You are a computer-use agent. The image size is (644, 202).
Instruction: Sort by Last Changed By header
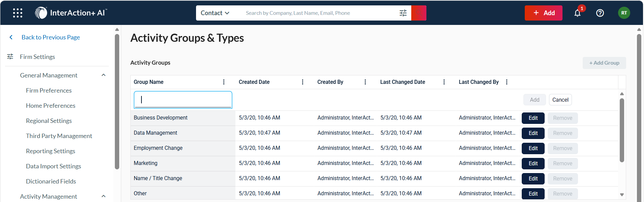[479, 82]
